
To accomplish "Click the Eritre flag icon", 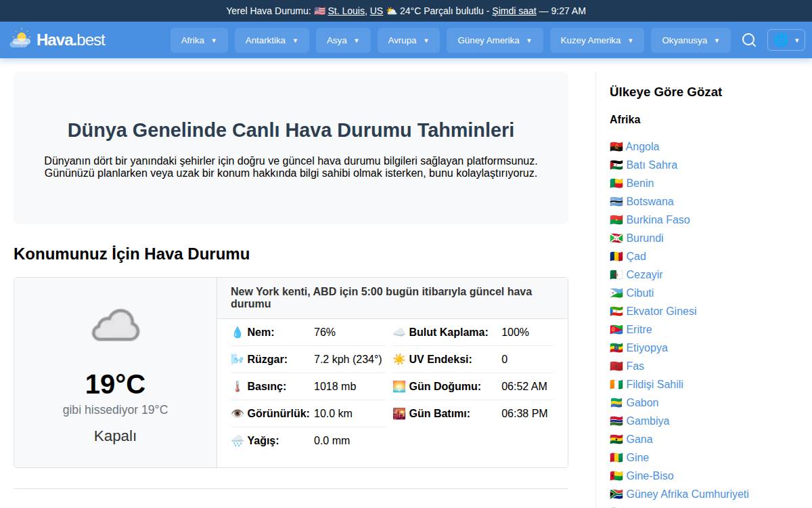I will (616, 330).
